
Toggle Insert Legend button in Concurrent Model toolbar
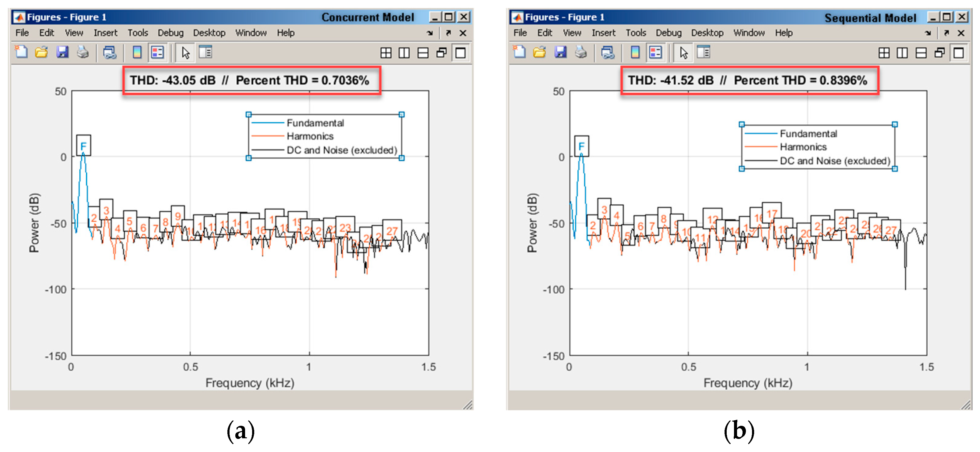(x=158, y=52)
